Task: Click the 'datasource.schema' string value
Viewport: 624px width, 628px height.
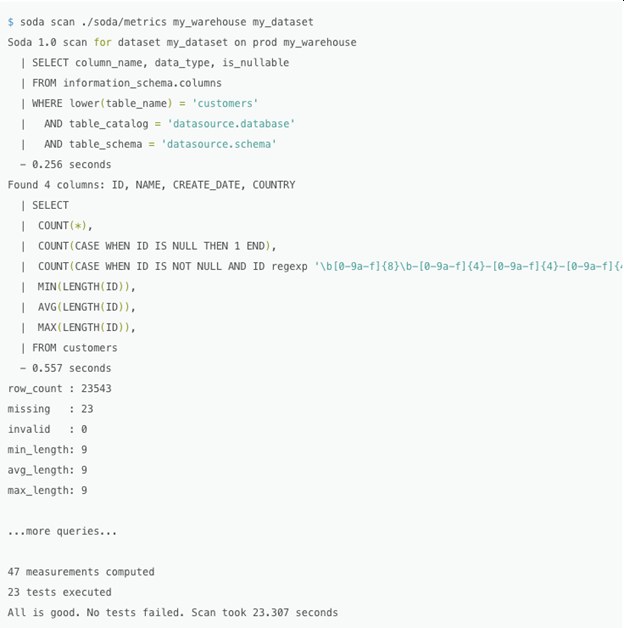Action: (219, 144)
